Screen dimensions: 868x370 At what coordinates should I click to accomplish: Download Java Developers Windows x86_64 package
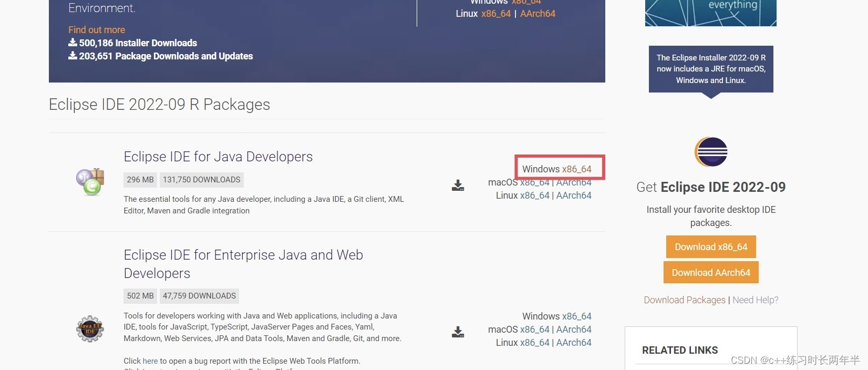click(x=577, y=169)
